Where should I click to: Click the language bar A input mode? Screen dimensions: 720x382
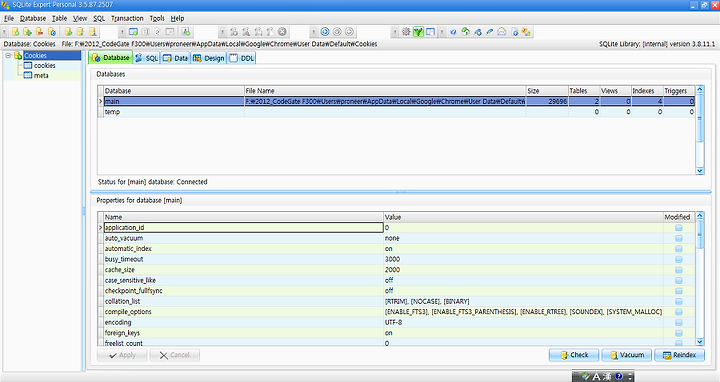596,377
